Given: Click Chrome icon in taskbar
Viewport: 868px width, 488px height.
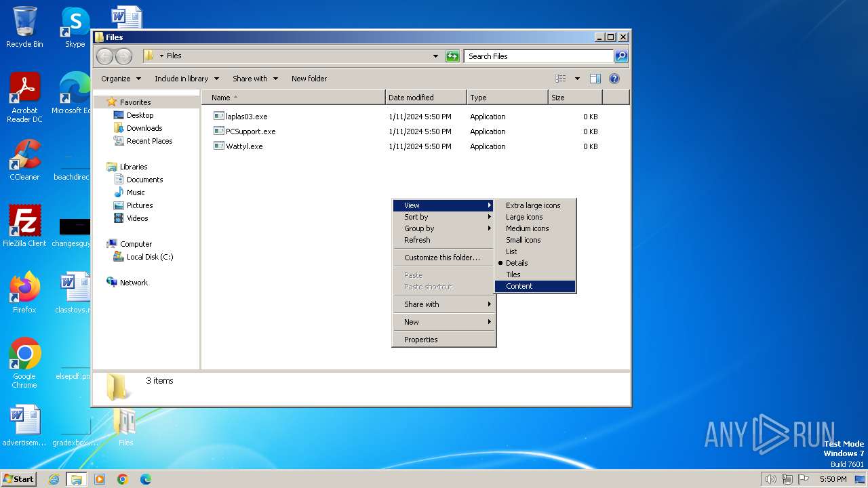Looking at the screenshot, I should [x=123, y=479].
